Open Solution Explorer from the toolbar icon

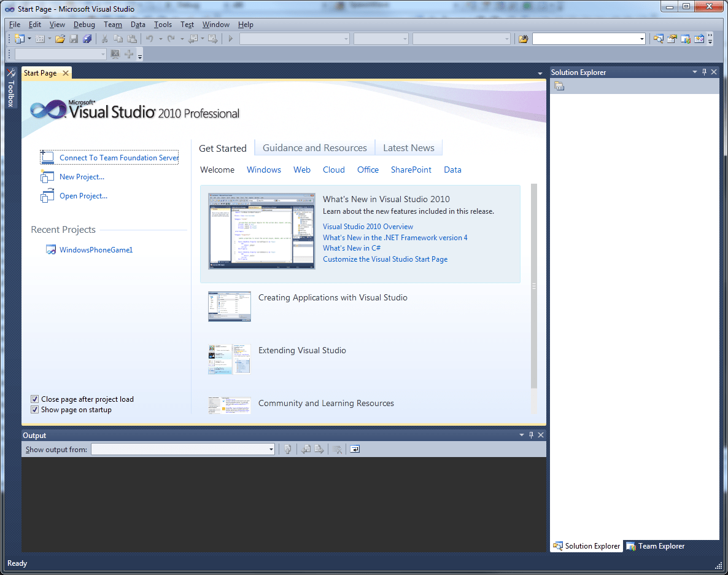tap(659, 39)
